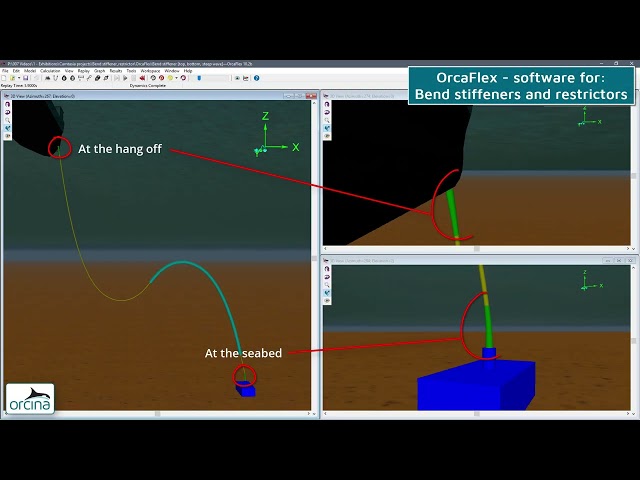
Task: Click top-right 3D view horizontal scrollbar thumb
Action: [x=476, y=249]
